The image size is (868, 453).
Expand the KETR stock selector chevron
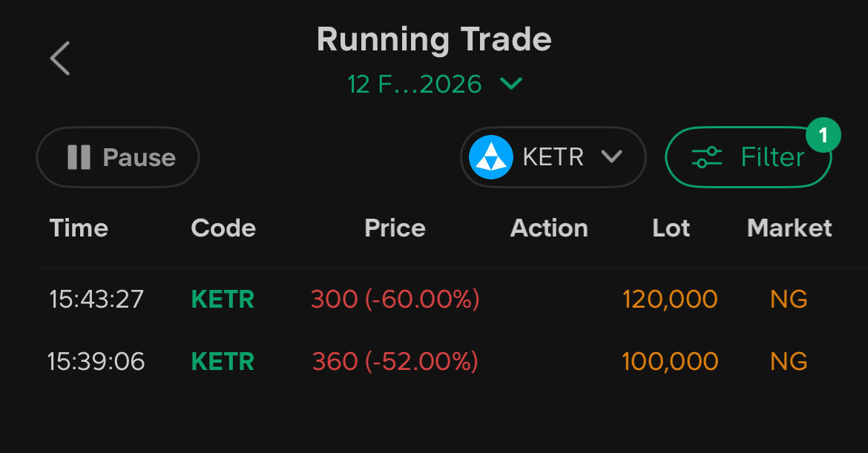point(611,157)
